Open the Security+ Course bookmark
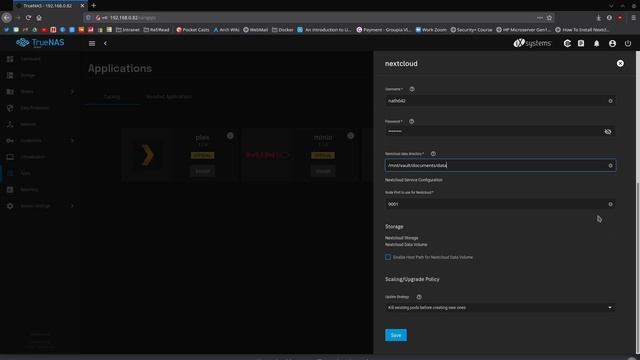This screenshot has height=360, width=640. (471, 29)
